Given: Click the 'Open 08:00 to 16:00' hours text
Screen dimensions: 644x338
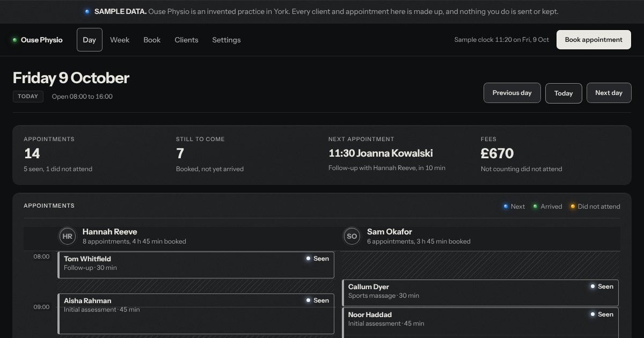Looking at the screenshot, I should tap(82, 97).
